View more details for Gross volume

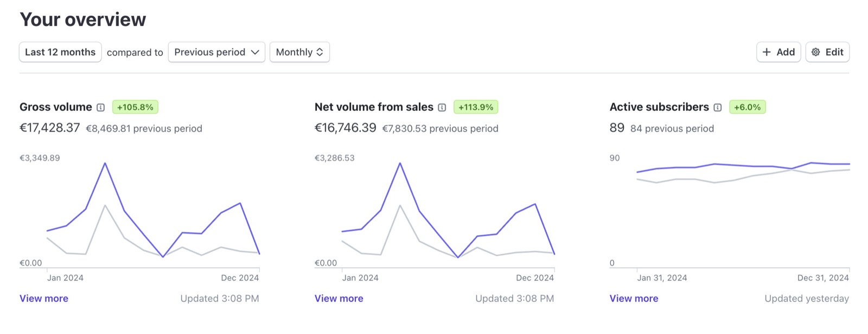[x=44, y=298]
